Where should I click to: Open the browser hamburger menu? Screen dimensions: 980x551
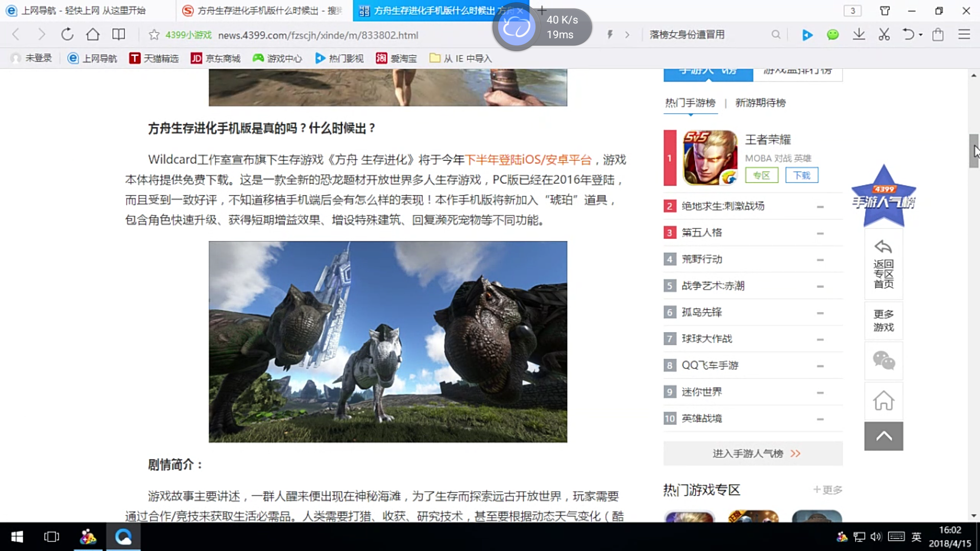(964, 35)
